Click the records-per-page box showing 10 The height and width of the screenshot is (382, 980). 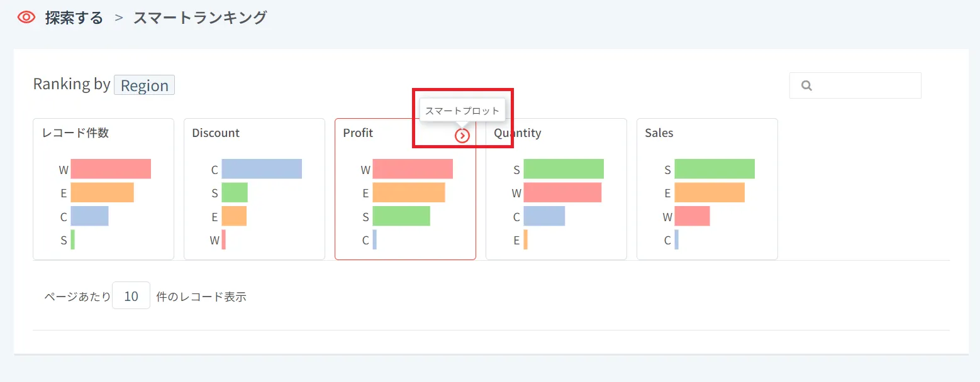(131, 296)
